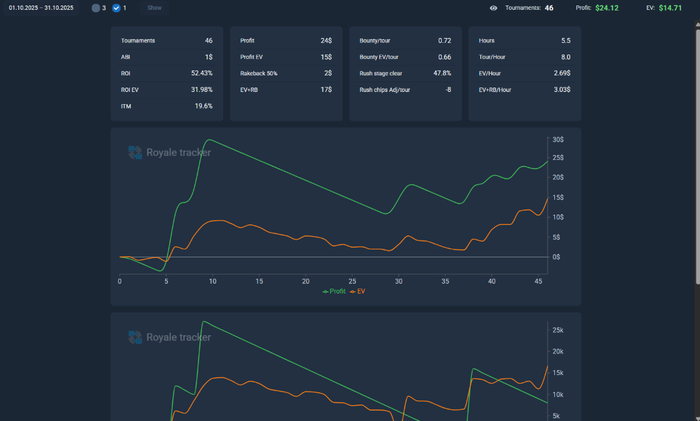
Task: Select the ROI 52.43% stat row
Action: click(167, 73)
